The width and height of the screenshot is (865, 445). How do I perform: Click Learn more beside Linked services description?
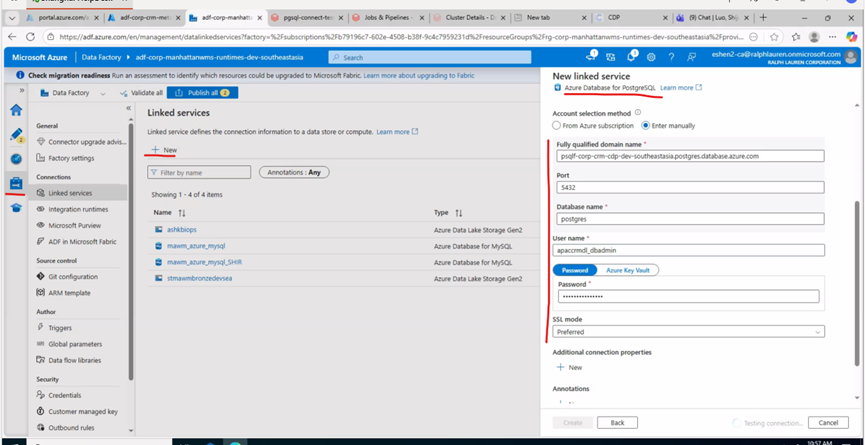pos(397,132)
